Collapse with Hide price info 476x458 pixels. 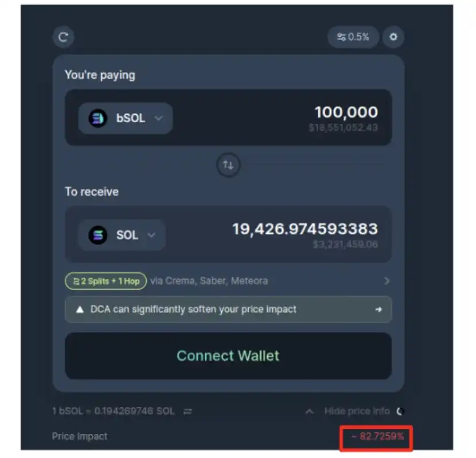click(356, 412)
